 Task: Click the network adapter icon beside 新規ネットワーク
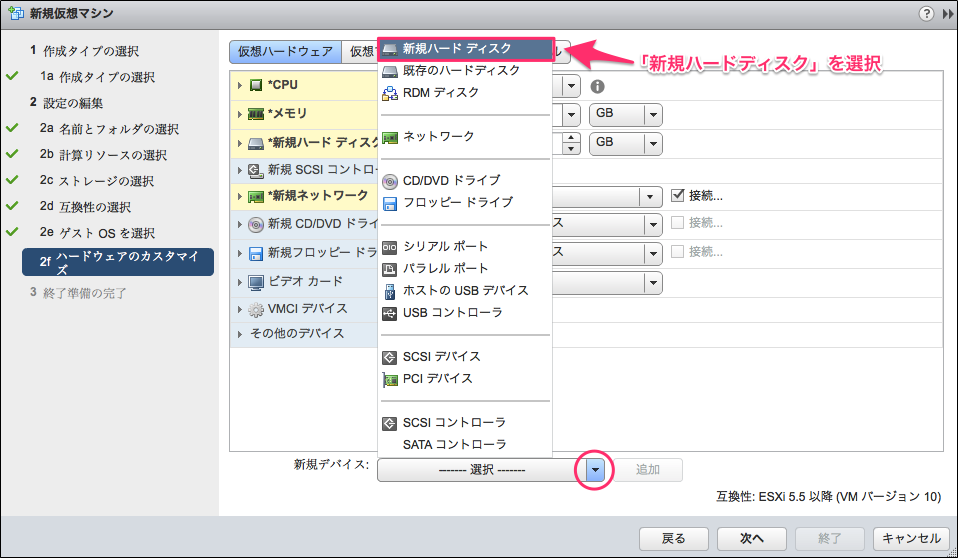[255, 197]
